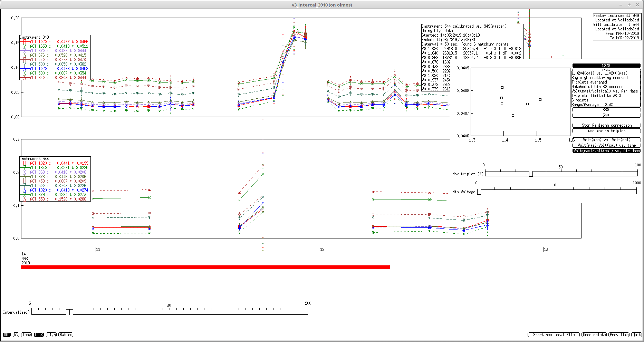
Task: Close the v3_intercal_3910 window
Action: (637, 5)
